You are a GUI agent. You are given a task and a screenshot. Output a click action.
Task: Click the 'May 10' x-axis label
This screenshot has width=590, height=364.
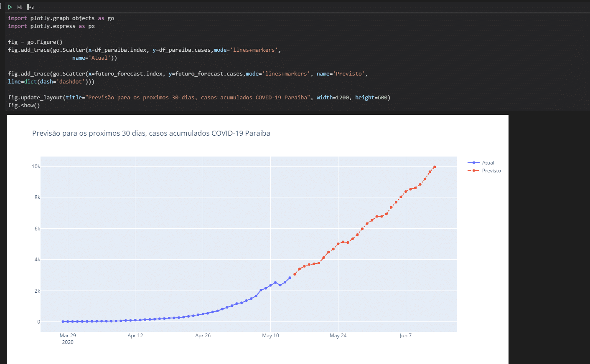tap(270, 336)
